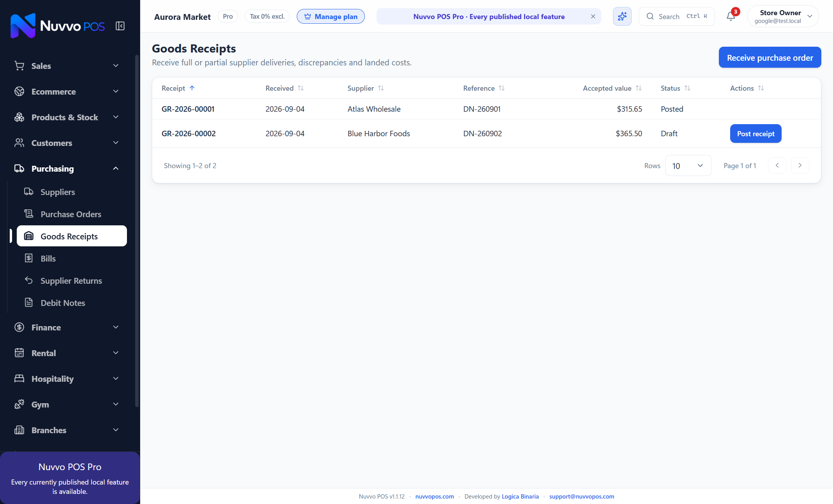833x504 pixels.
Task: Select Goods Receipts in sidebar
Action: tap(72, 236)
